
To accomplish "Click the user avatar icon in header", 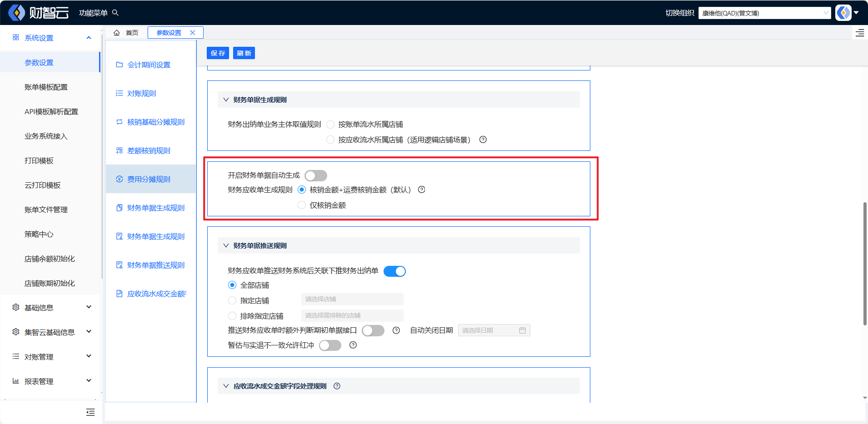I will click(843, 13).
